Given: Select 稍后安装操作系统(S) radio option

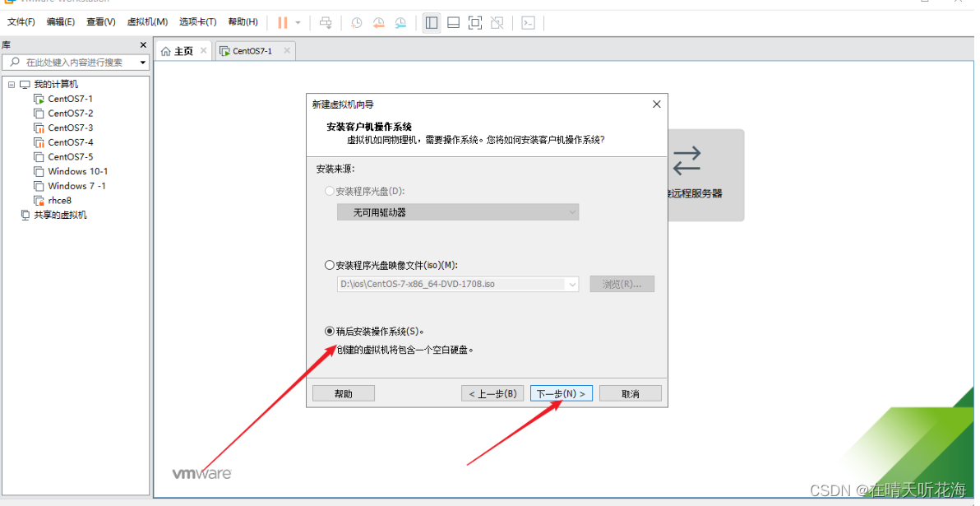Looking at the screenshot, I should pyautogui.click(x=330, y=332).
